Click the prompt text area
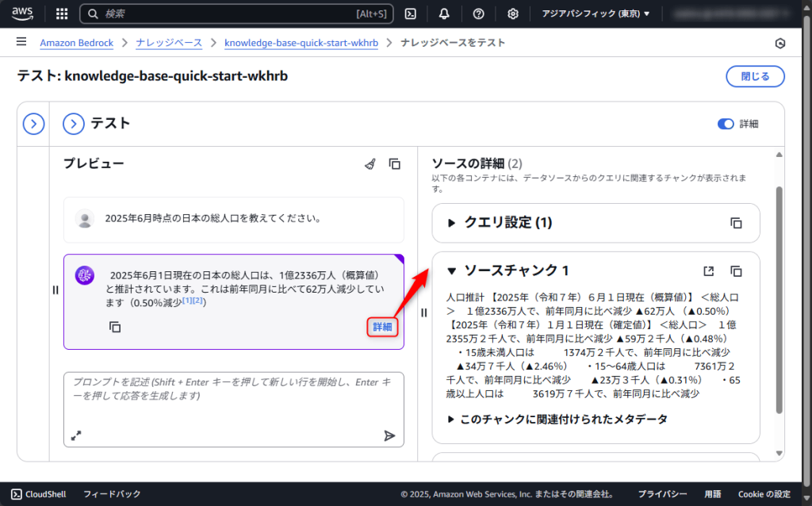Screen dimensions: 812x506 pos(234,409)
